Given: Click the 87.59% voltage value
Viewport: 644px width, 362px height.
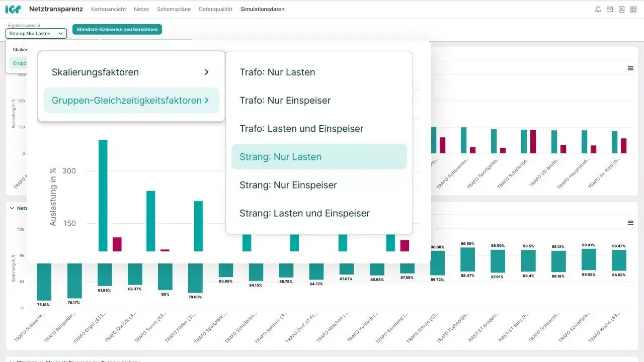Looking at the screenshot, I should click(x=407, y=278).
